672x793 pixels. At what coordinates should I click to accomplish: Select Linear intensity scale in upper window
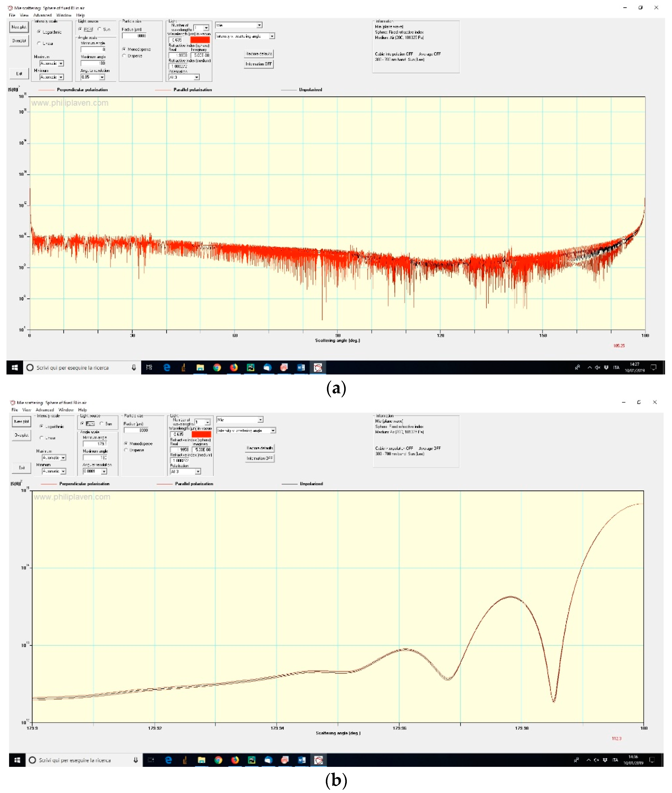pos(39,43)
